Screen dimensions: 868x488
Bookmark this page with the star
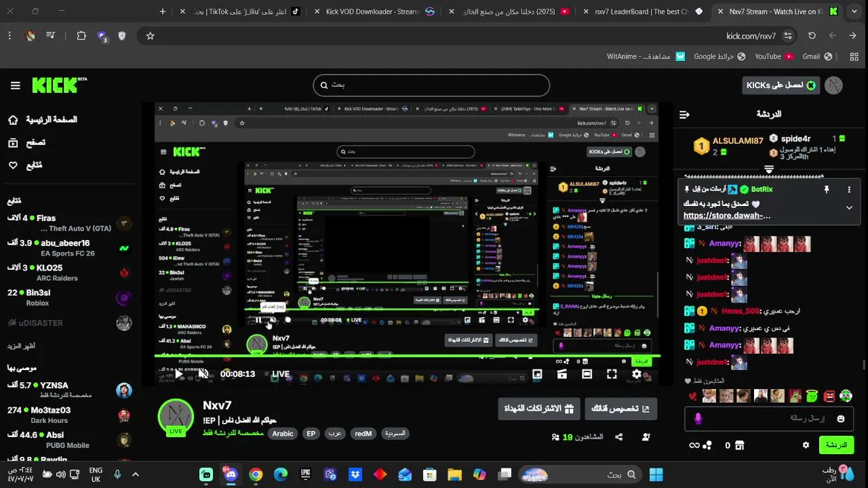151,36
